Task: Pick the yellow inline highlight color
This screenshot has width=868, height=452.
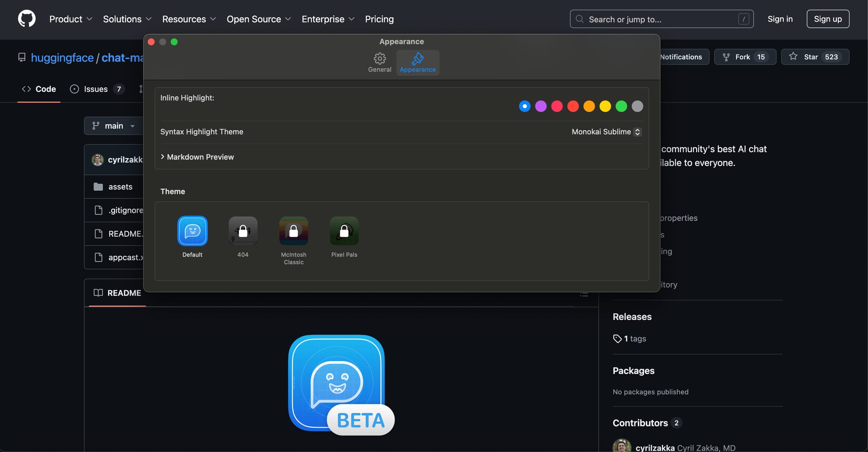Action: click(605, 106)
